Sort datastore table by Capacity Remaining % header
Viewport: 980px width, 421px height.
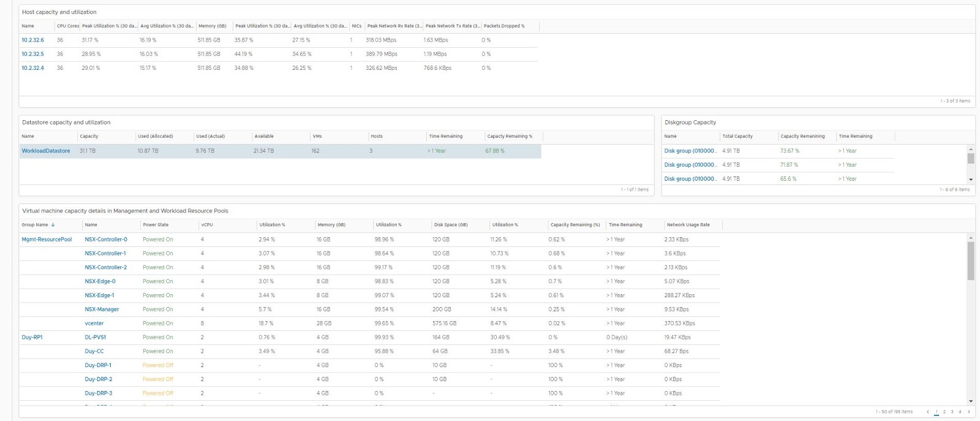pyautogui.click(x=510, y=136)
